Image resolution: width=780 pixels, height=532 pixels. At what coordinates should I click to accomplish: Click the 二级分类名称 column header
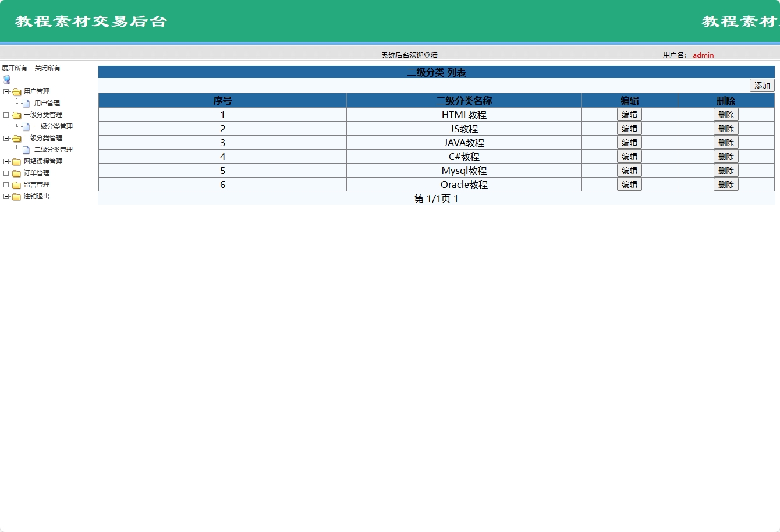click(464, 101)
